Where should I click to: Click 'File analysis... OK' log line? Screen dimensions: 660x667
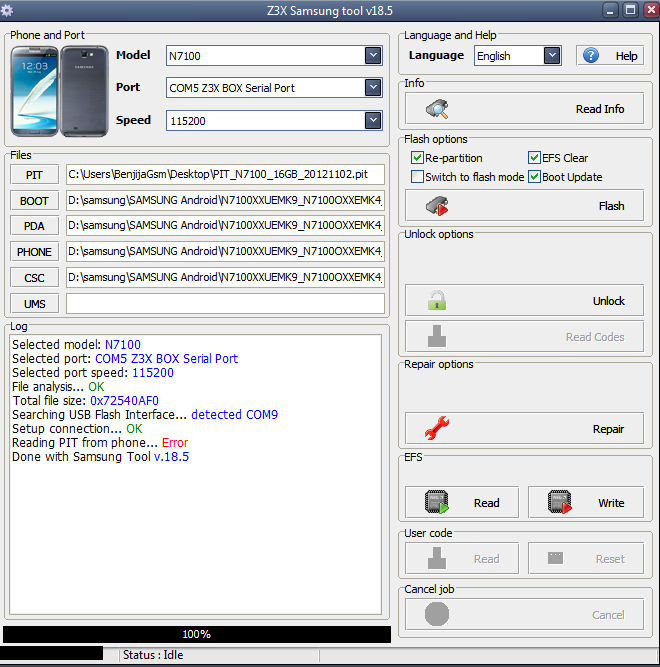coord(58,386)
